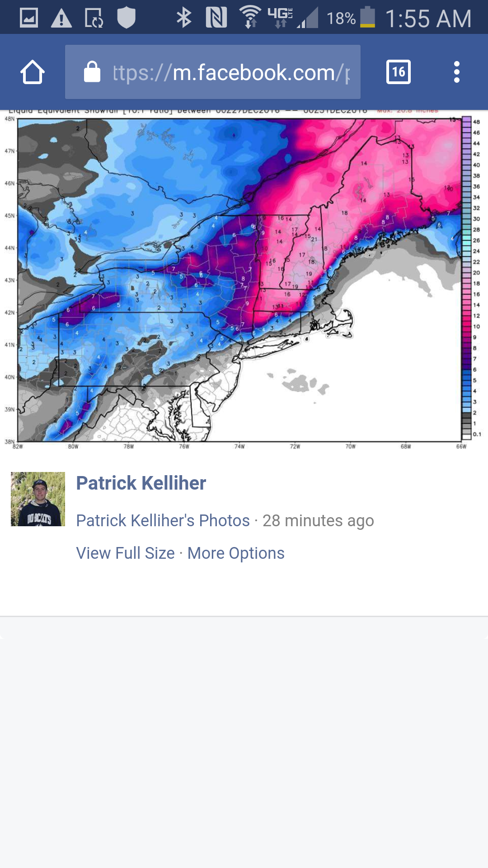The width and height of the screenshot is (488, 868).
Task: Open the tab switcher showing 16 tabs
Action: [x=399, y=72]
